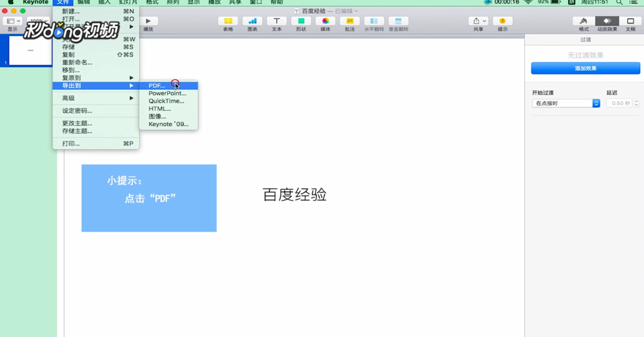Screen dimensions: 644x337
Task: Click the delay stepper arrows
Action: [637, 103]
